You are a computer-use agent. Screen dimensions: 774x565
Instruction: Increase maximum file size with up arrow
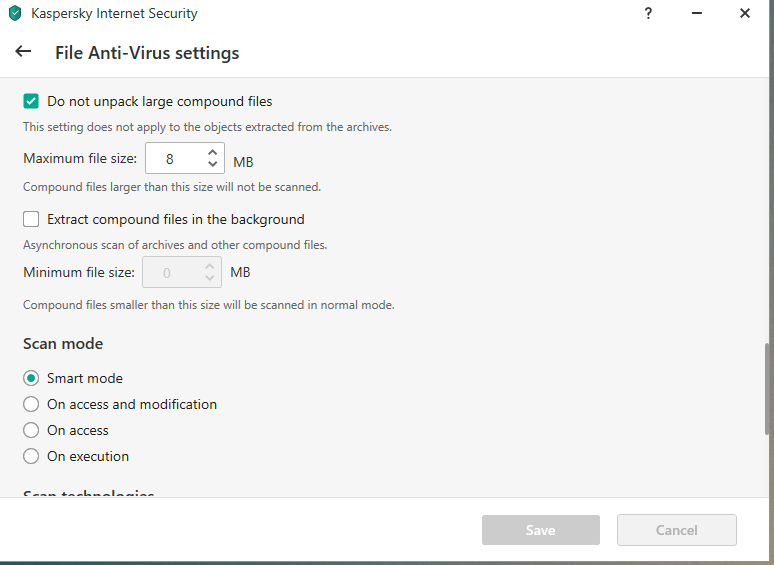point(212,152)
